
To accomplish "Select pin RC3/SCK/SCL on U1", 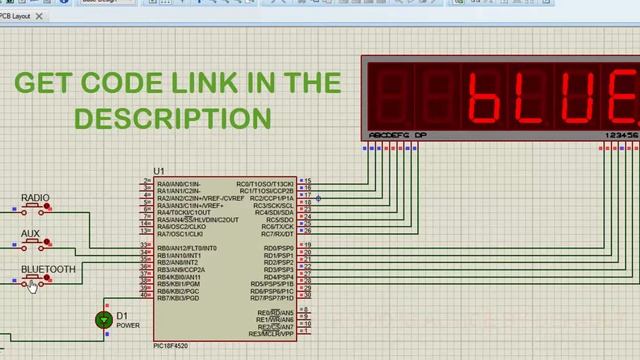I will 274,205.
